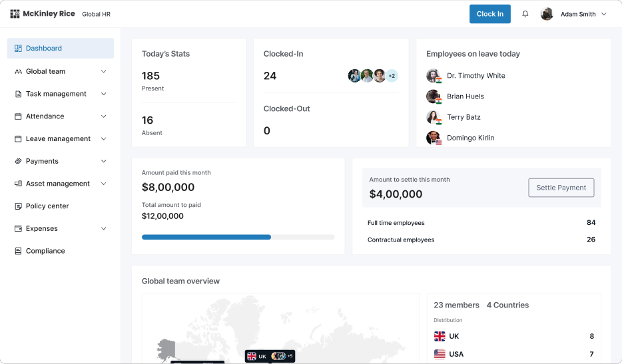
Task: Click the Settle Payment button
Action: click(x=561, y=188)
